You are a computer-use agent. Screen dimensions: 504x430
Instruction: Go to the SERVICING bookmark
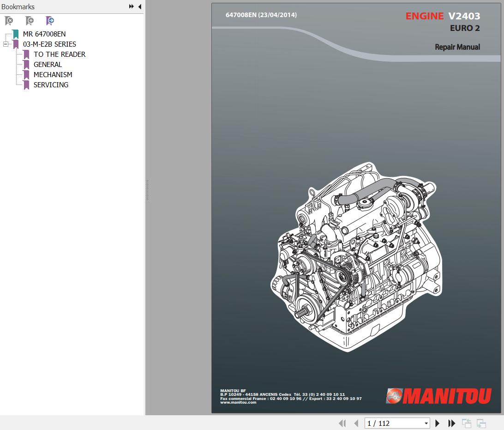click(51, 85)
